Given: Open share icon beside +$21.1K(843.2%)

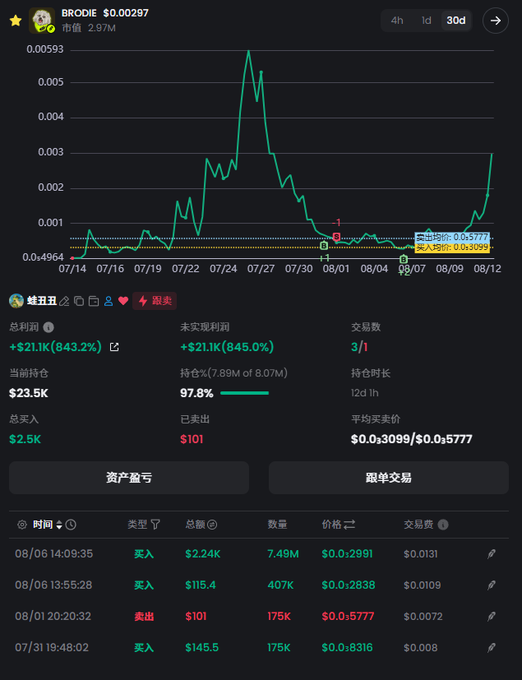Looking at the screenshot, I should point(114,347).
